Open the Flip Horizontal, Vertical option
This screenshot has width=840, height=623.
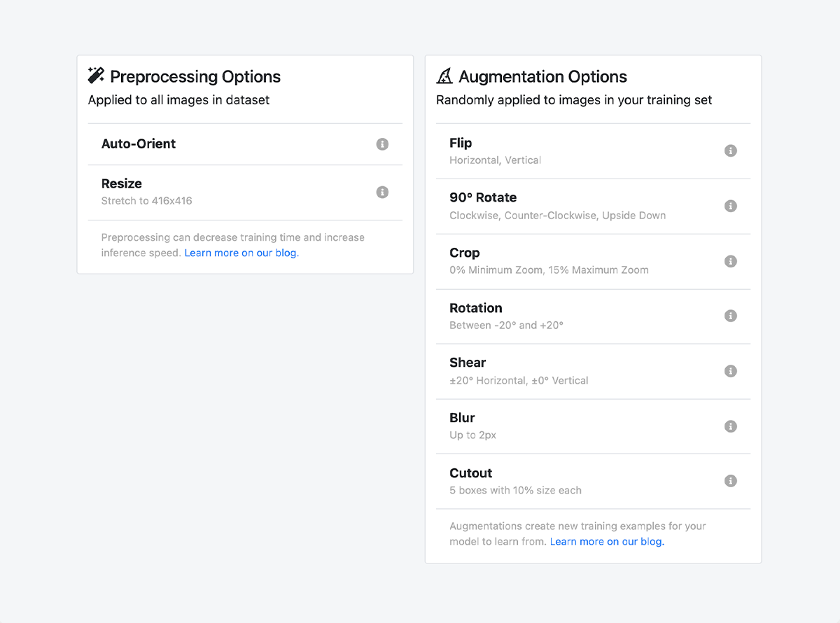[x=495, y=150]
